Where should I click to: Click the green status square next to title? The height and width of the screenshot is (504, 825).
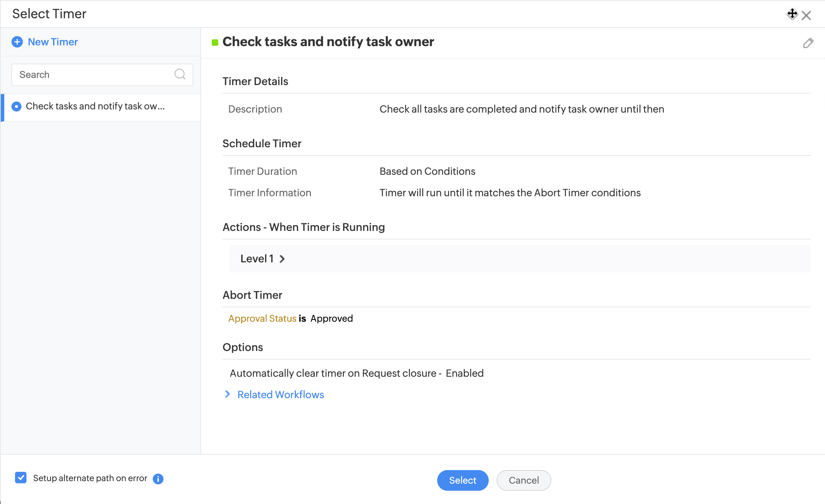point(215,43)
